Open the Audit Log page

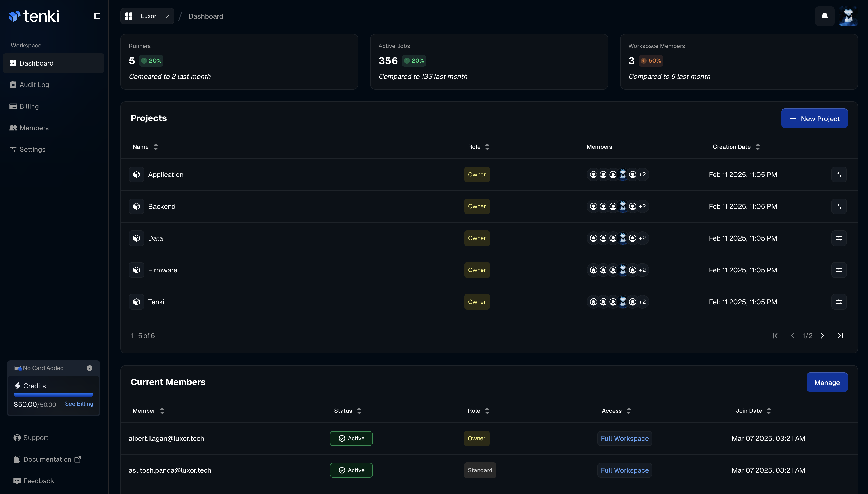tap(34, 85)
